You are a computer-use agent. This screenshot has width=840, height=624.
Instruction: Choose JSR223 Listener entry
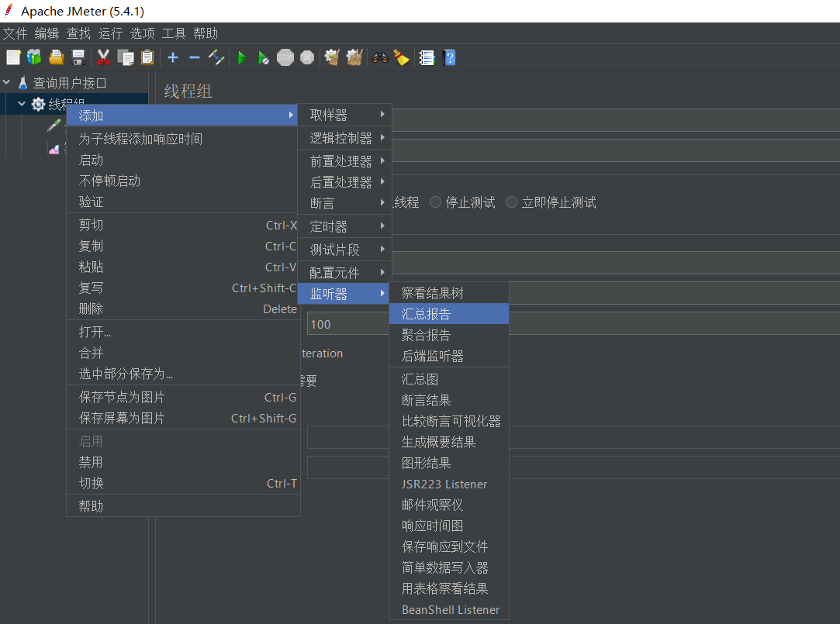(449, 484)
